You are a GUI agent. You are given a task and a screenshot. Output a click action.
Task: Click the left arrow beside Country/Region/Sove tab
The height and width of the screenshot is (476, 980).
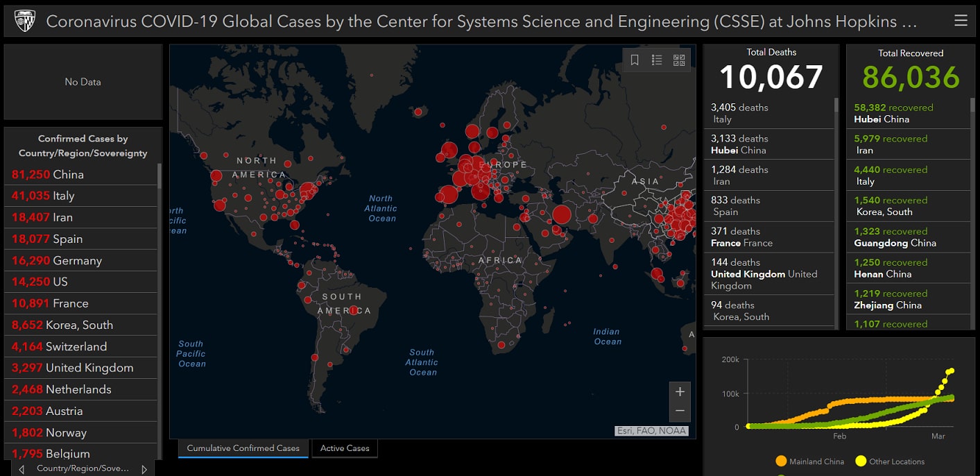[22, 469]
